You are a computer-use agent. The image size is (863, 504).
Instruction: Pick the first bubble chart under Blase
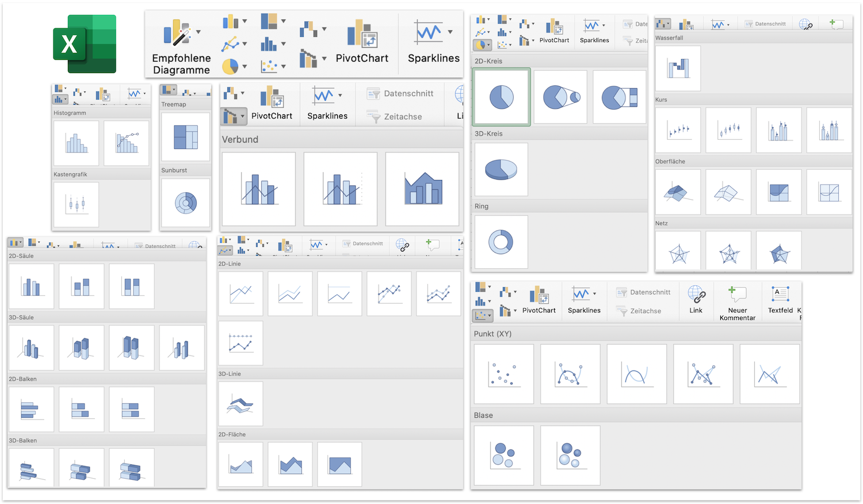503,455
